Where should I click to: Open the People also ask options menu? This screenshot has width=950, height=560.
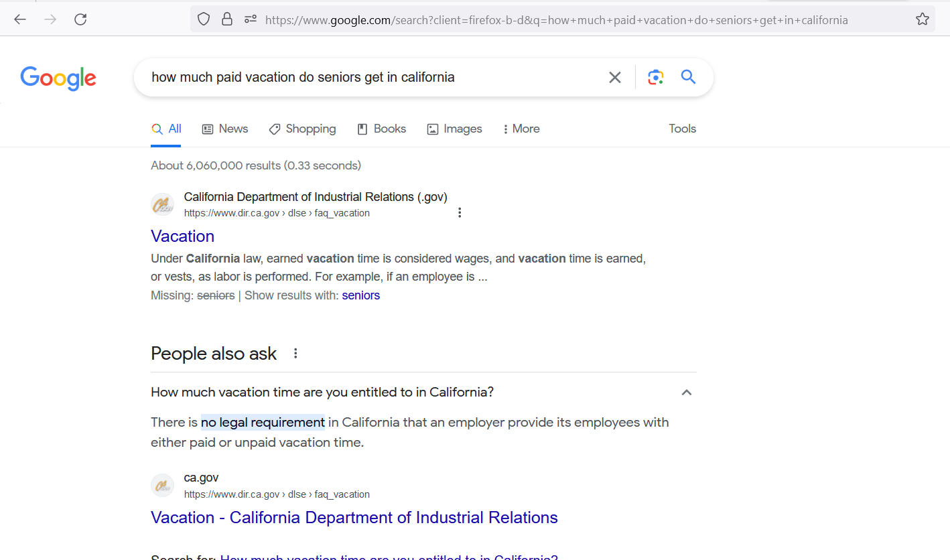(295, 353)
